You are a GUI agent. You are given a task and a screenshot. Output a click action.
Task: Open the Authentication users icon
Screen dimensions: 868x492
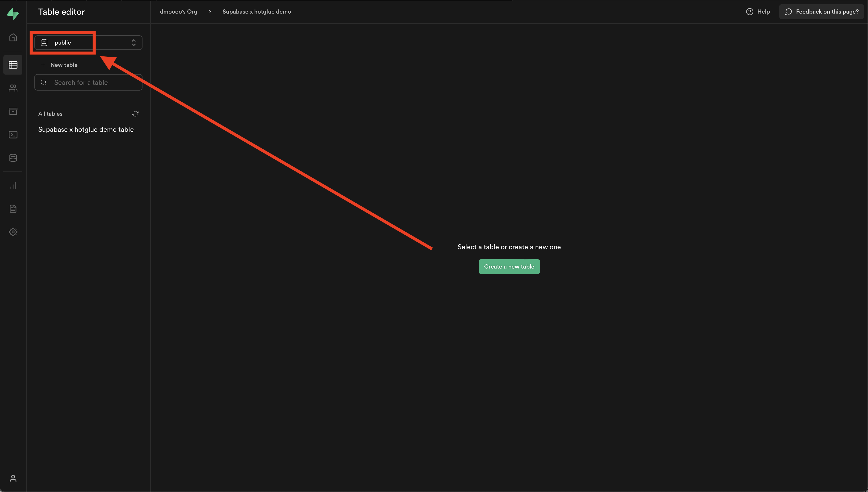point(13,88)
